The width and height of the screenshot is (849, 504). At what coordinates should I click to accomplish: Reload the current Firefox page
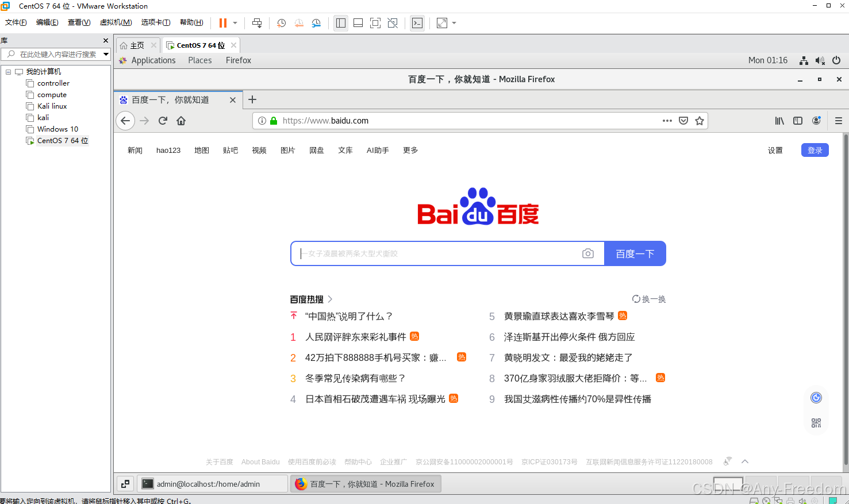tap(163, 121)
